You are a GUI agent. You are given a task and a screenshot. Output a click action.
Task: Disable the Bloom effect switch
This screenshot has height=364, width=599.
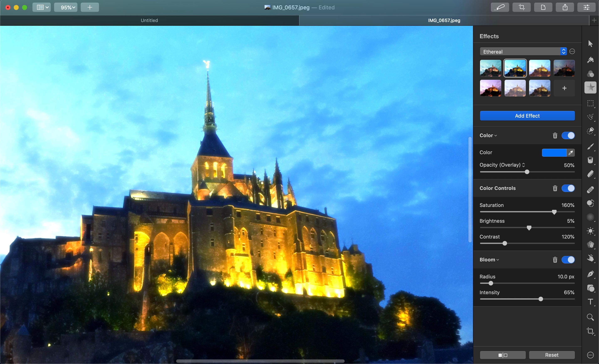click(568, 260)
